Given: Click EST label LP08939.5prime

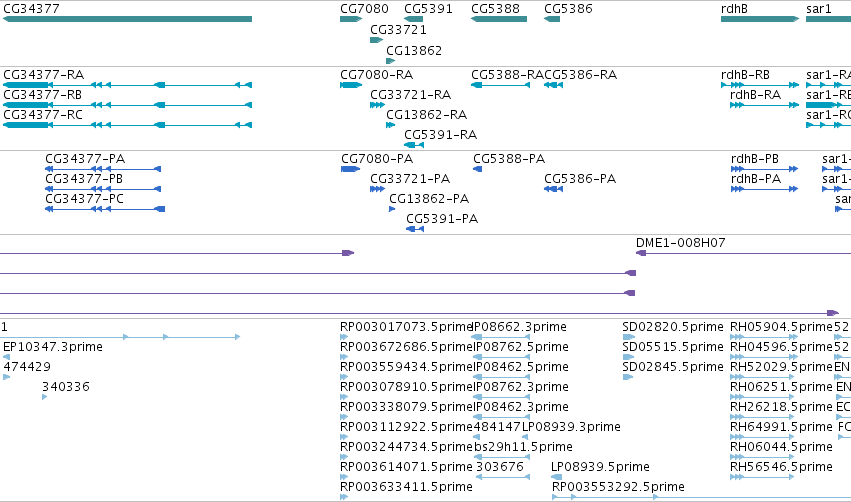Looking at the screenshot, I should pos(600,467).
